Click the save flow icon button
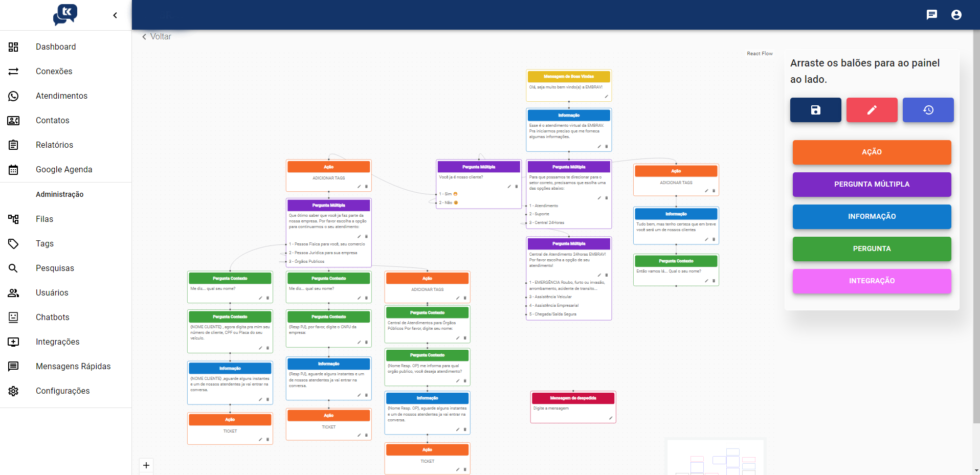980x475 pixels. pyautogui.click(x=815, y=110)
